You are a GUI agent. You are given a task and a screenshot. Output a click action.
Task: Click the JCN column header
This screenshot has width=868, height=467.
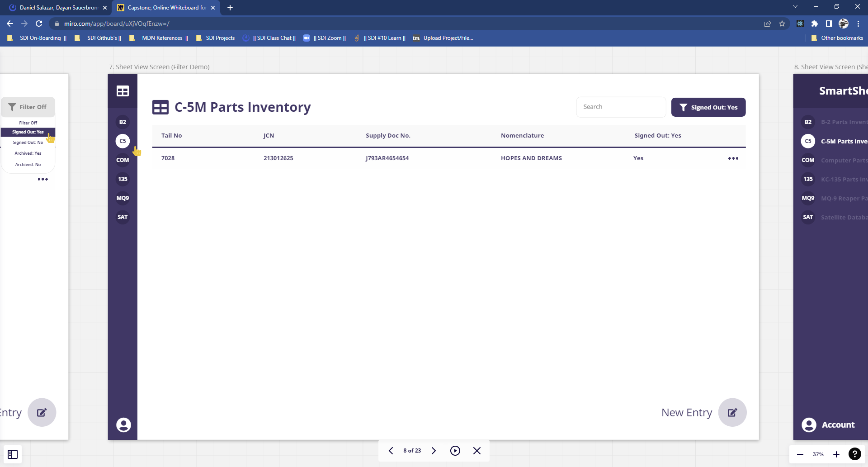[269, 135]
